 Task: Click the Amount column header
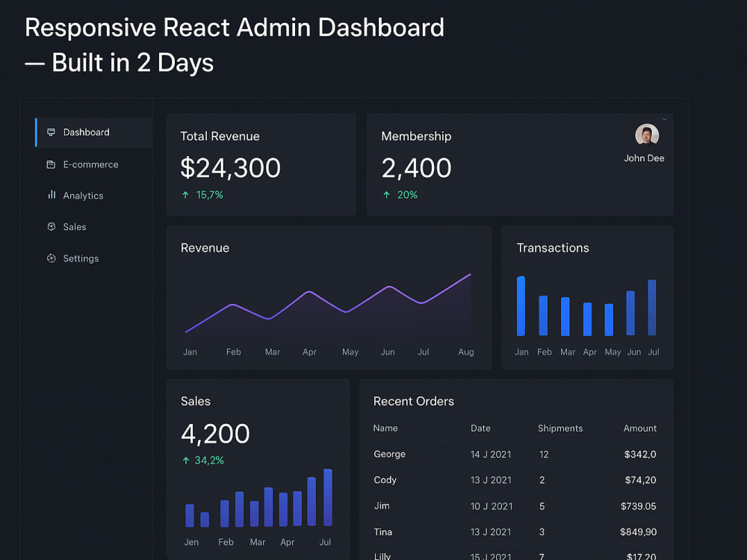click(640, 428)
